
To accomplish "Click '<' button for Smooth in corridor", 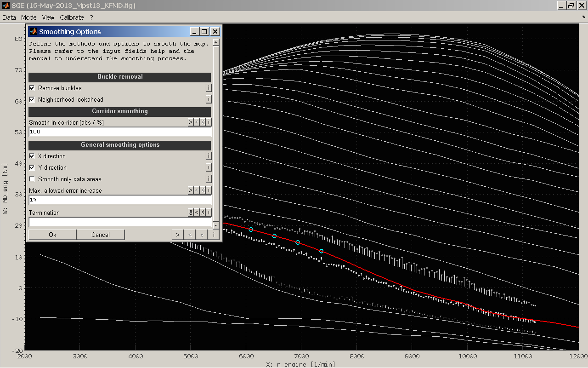I will click(x=197, y=122).
